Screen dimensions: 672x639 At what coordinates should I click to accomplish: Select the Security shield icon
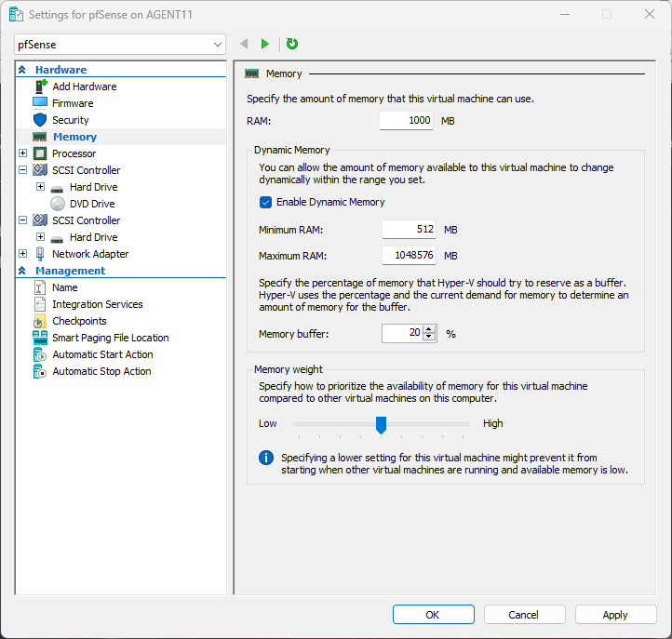pyautogui.click(x=40, y=120)
